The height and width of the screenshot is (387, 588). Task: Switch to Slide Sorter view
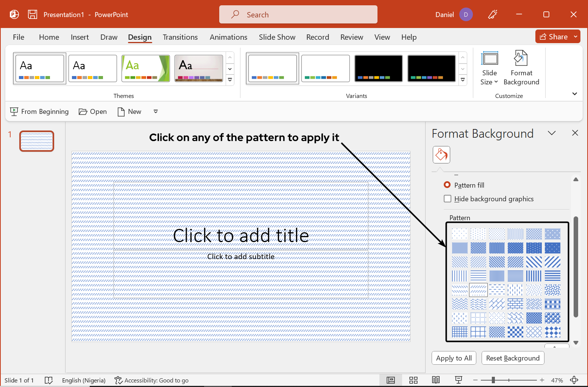tap(413, 380)
